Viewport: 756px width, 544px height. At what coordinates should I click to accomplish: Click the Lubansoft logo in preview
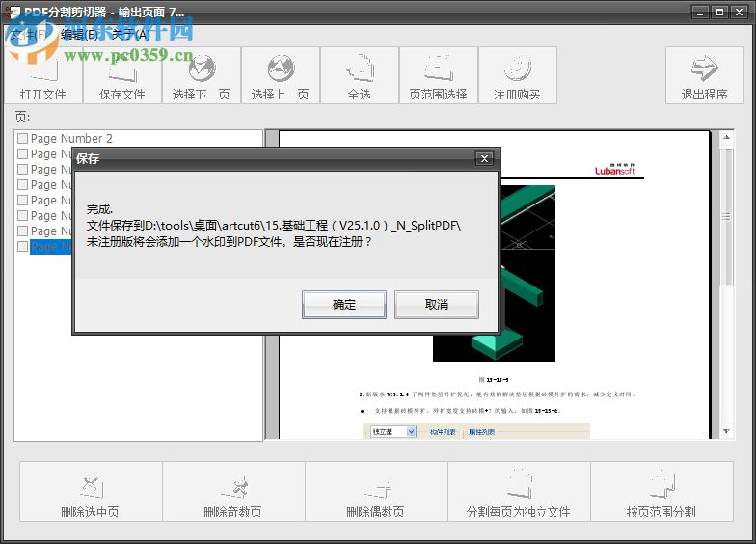(x=615, y=169)
